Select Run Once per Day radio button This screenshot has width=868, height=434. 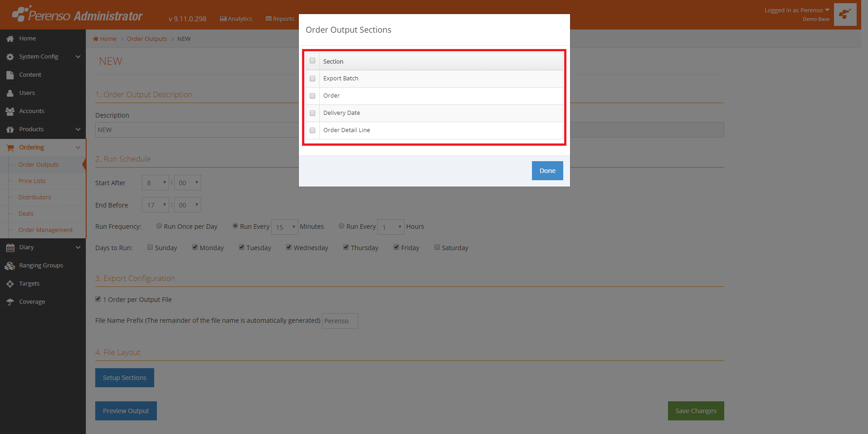pos(159,226)
